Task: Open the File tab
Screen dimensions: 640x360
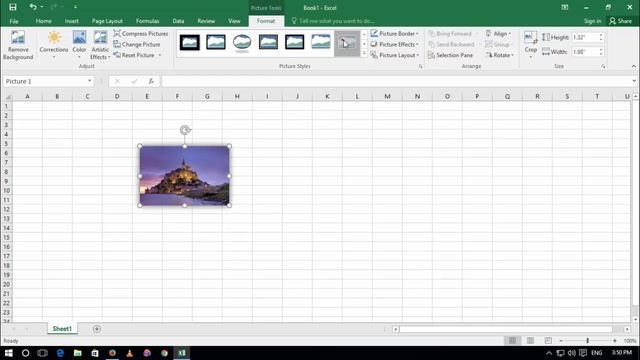Action: pyautogui.click(x=13, y=21)
